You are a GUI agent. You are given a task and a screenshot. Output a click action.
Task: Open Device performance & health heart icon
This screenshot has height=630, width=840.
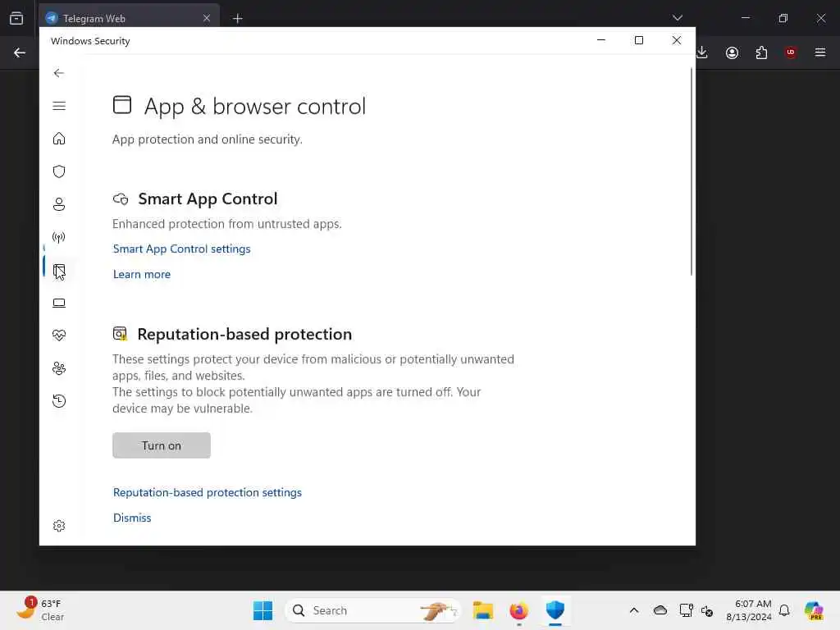click(x=59, y=336)
